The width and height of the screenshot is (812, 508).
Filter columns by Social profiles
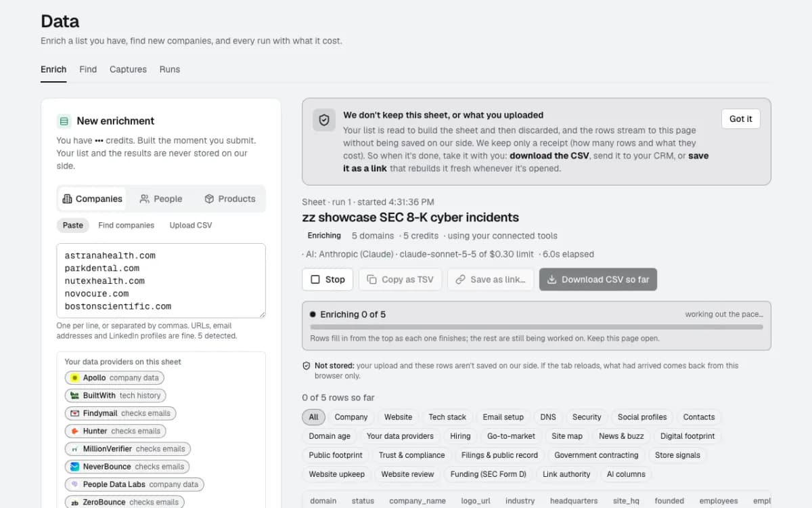(642, 417)
